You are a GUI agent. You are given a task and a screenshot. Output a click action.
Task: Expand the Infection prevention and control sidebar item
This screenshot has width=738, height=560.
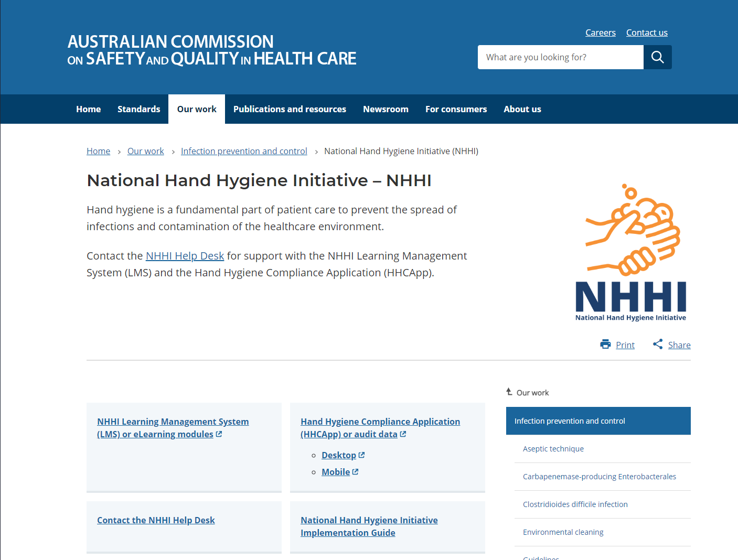(x=569, y=421)
